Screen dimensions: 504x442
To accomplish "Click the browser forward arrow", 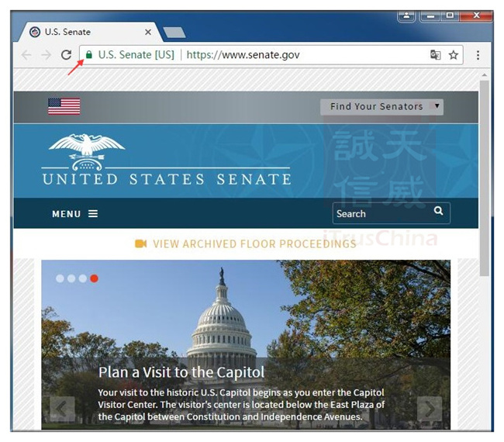I will tap(46, 55).
